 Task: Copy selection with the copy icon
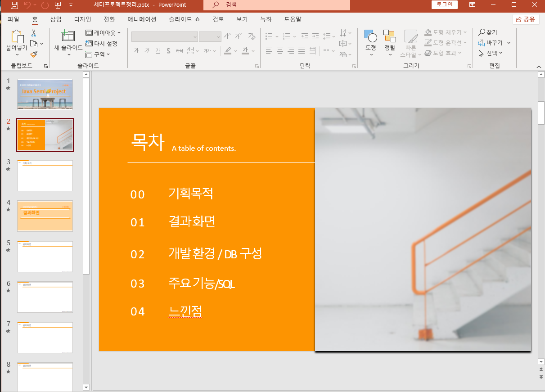pos(34,44)
